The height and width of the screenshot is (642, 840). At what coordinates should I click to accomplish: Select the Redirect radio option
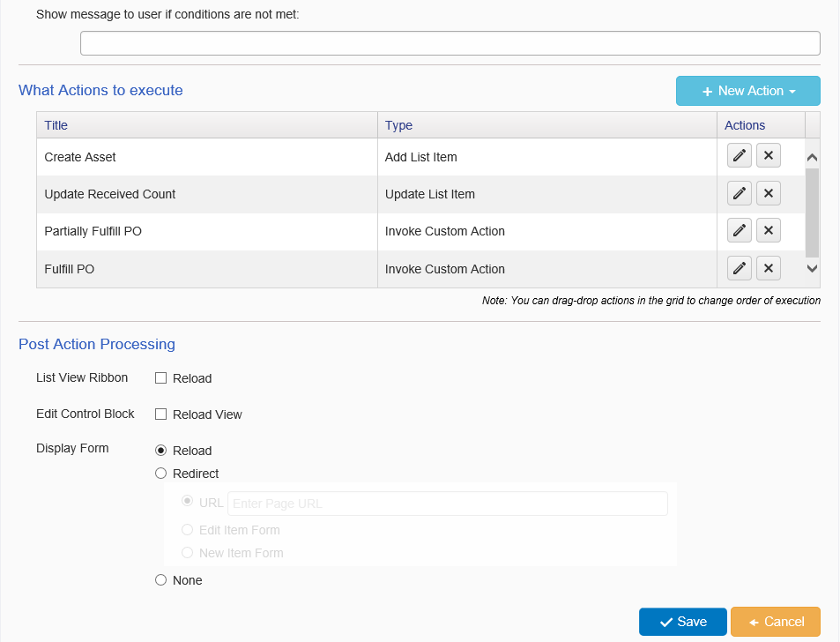click(x=160, y=474)
